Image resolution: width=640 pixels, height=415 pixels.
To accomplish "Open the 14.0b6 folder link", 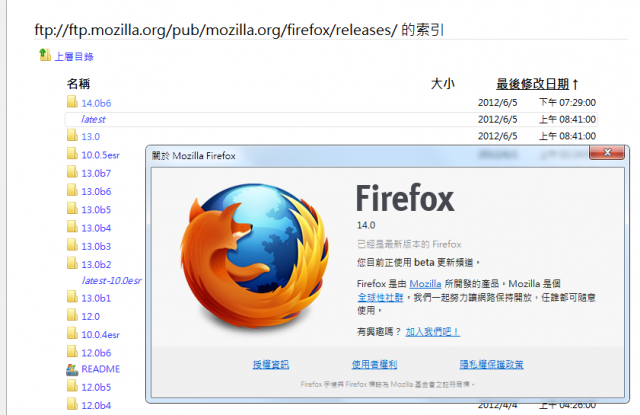I will 96,103.
